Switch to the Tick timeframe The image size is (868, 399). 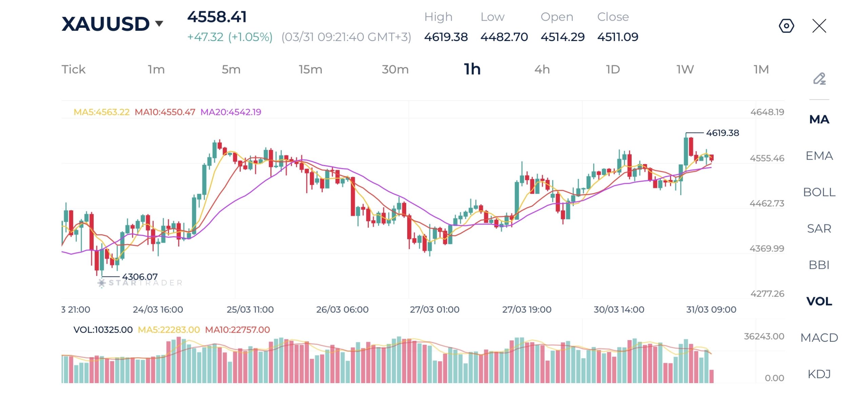pos(73,69)
